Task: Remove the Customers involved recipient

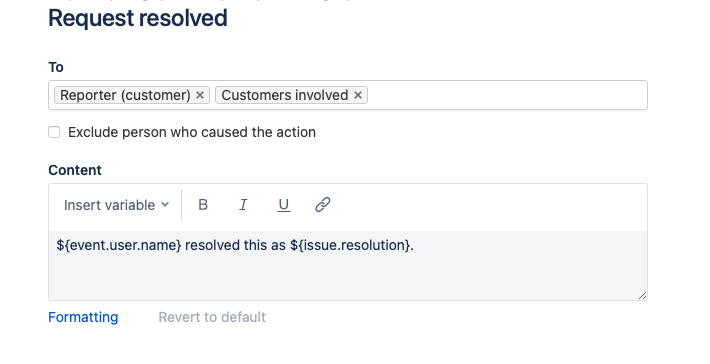Action: (x=358, y=95)
